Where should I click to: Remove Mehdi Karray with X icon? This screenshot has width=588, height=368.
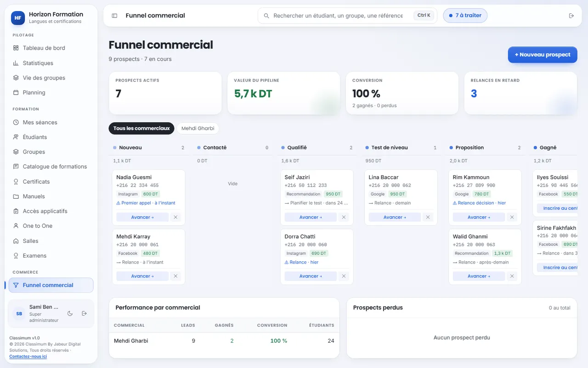click(175, 276)
